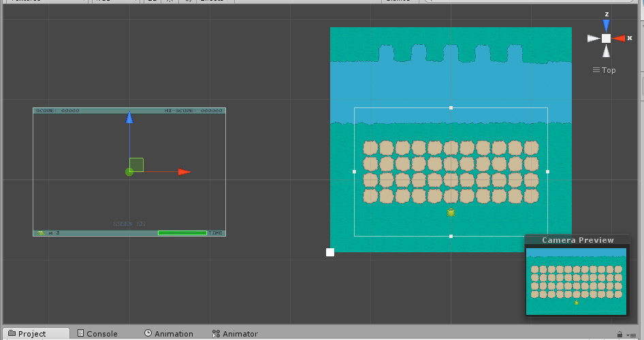Click the white square handle at background's bottom-left corner
644x340 pixels.
(x=330, y=252)
